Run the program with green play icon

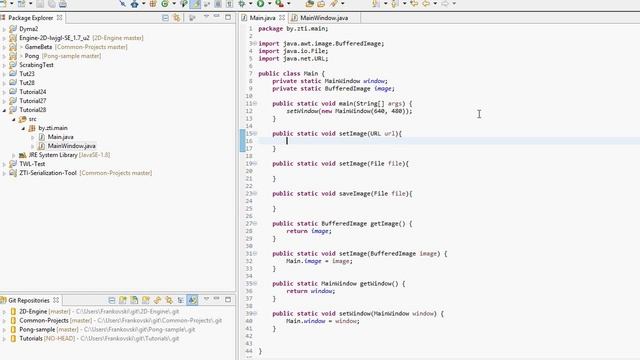click(260, 4)
